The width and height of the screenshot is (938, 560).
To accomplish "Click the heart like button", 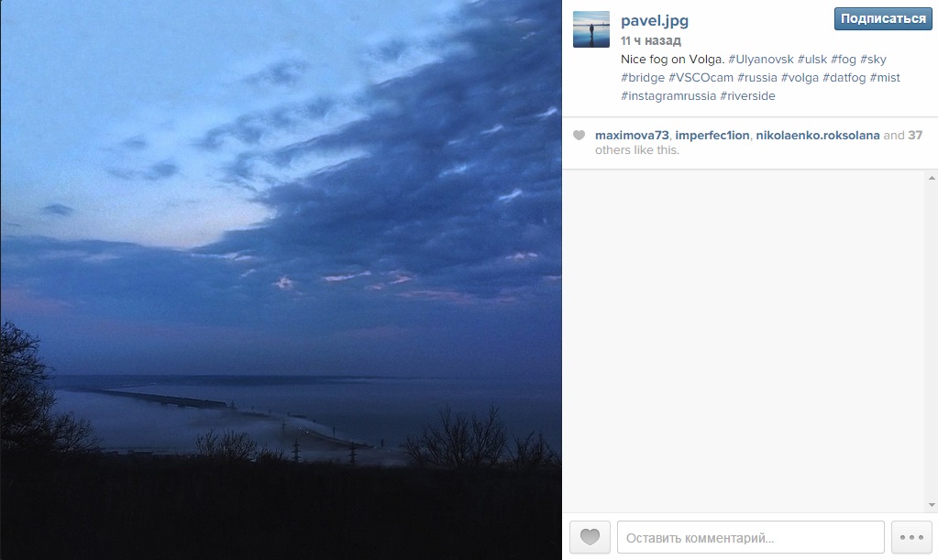I will 590,537.
